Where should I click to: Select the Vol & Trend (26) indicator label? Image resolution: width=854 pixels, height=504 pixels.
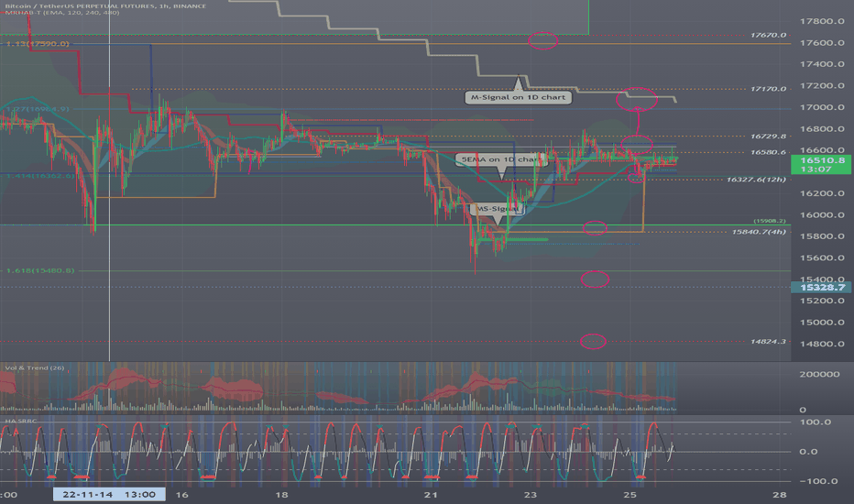click(34, 367)
